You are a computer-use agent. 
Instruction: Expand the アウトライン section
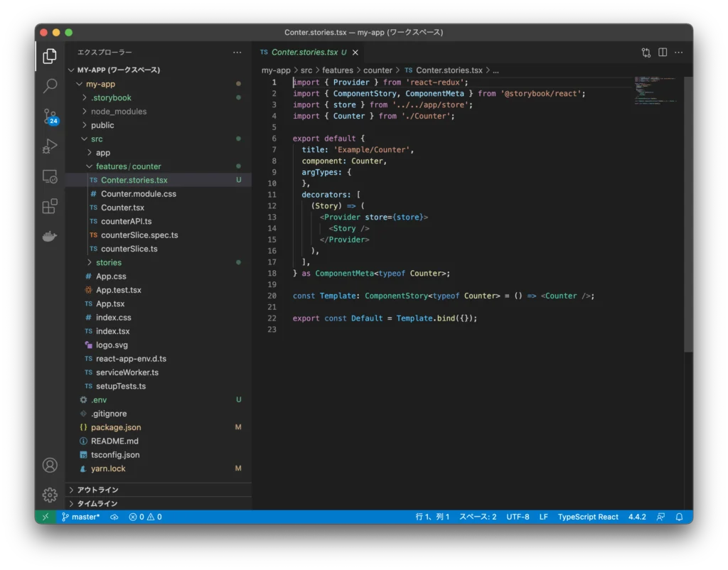coord(98,490)
